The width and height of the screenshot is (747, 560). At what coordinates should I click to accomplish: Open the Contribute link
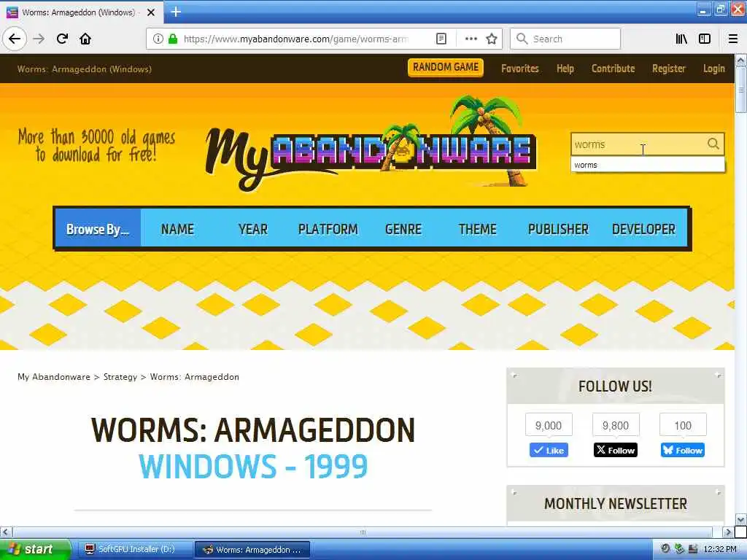pyautogui.click(x=613, y=69)
